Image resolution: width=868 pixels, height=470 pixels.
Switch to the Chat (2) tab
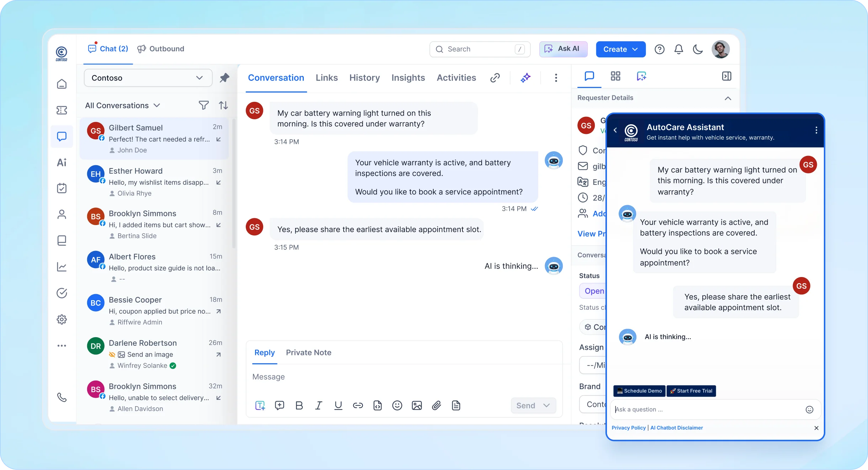(108, 49)
